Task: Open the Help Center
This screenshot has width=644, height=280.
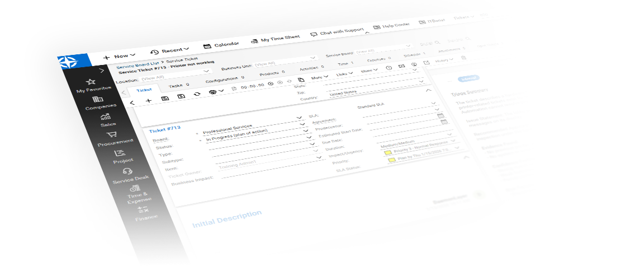Action: point(391,26)
